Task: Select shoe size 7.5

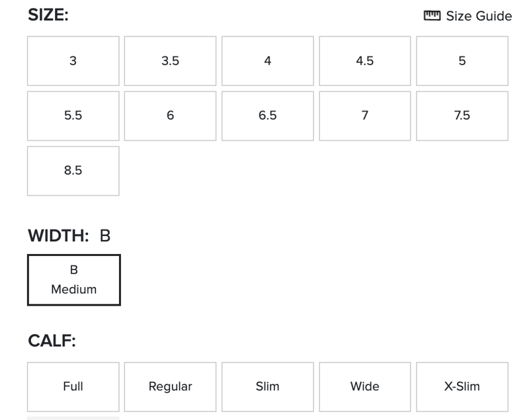Action: click(462, 116)
